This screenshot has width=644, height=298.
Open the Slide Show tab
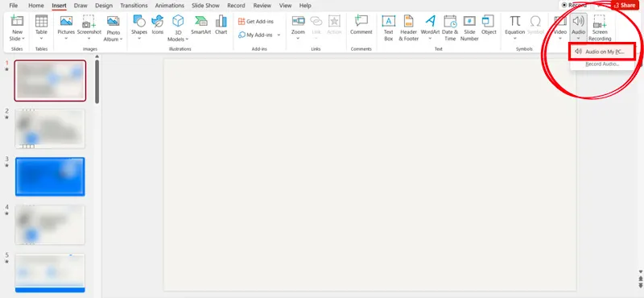205,6
